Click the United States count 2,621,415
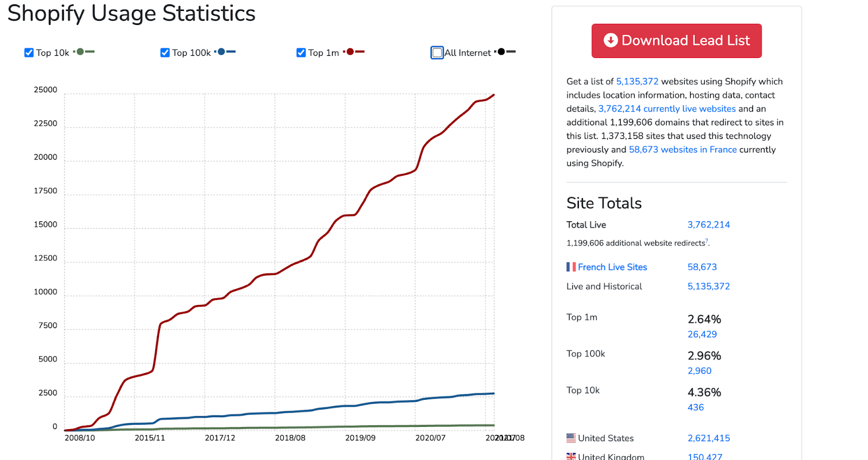Image resolution: width=868 pixels, height=460 pixels. (x=709, y=438)
